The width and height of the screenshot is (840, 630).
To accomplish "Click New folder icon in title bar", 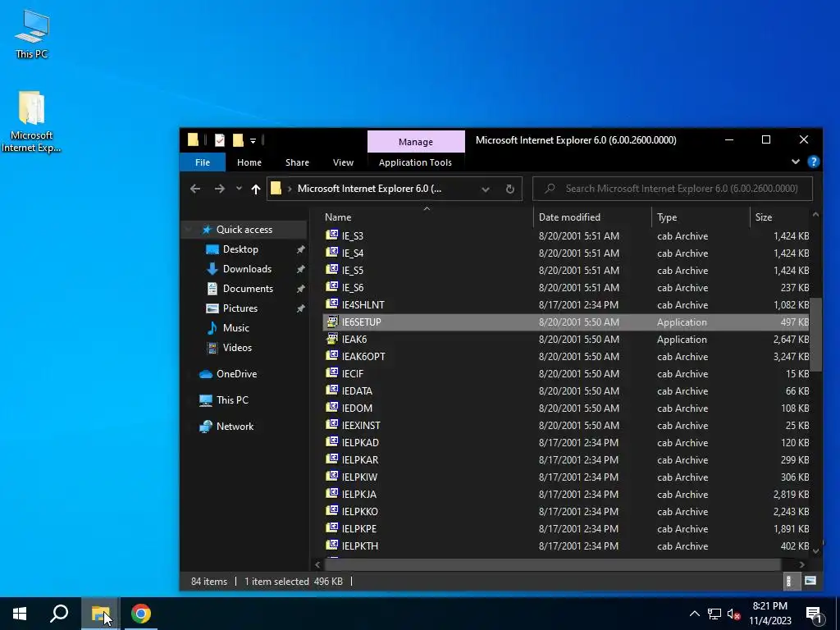I will tap(238, 140).
